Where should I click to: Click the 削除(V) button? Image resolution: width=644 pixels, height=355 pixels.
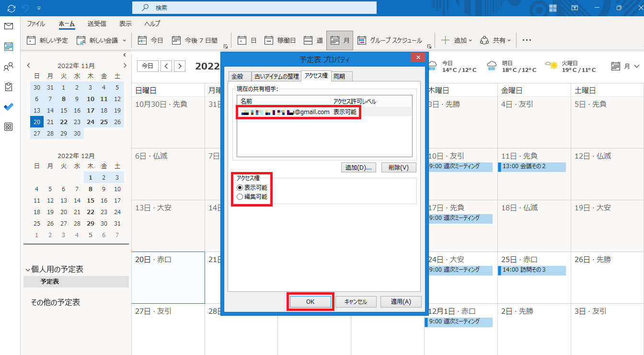399,168
